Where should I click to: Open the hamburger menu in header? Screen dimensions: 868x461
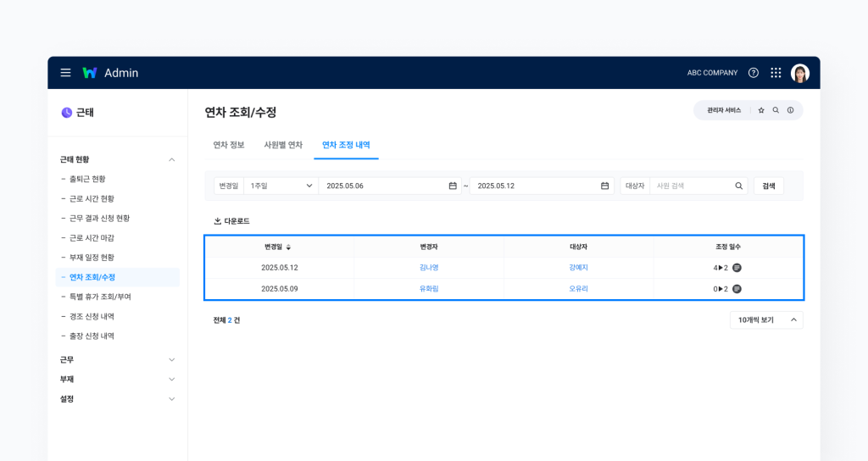65,73
